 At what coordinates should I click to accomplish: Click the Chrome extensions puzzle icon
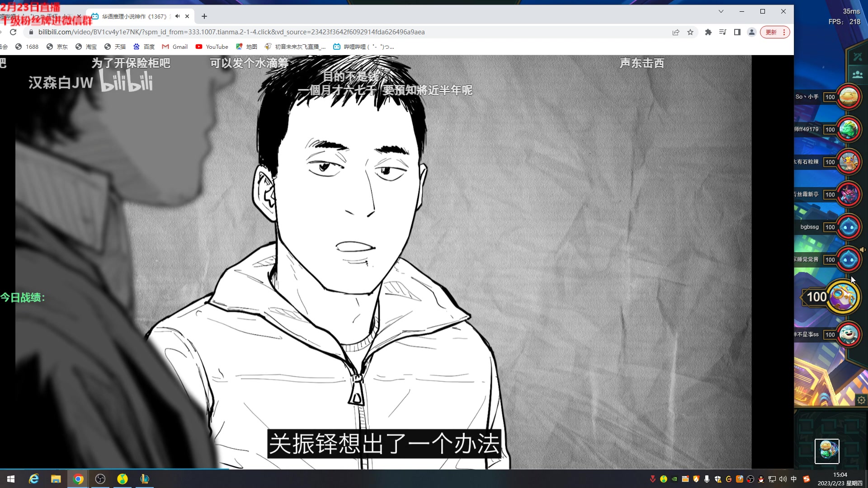point(708,32)
